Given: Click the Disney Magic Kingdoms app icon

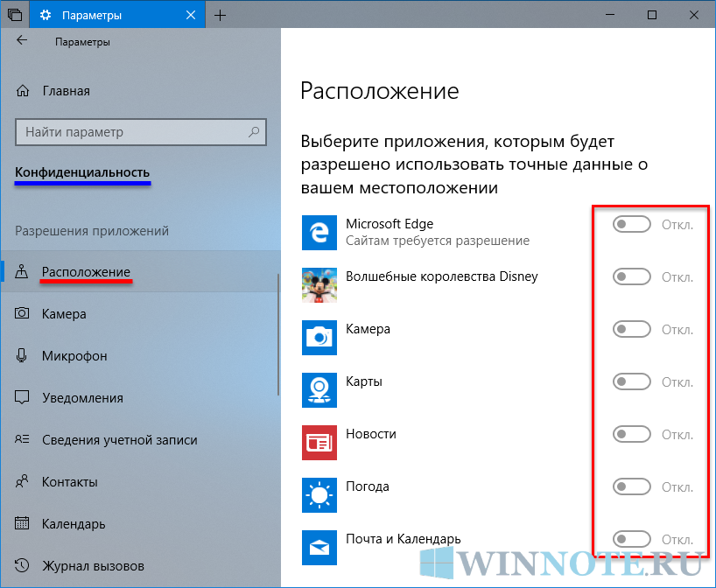Looking at the screenshot, I should (x=319, y=285).
